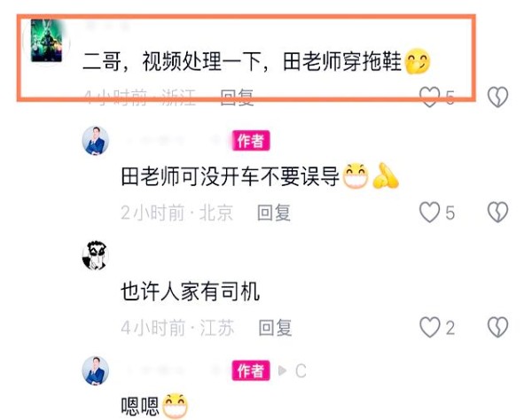The image size is (532, 420).
Task: Like the Zhejiang slippers comment
Action: [430, 97]
